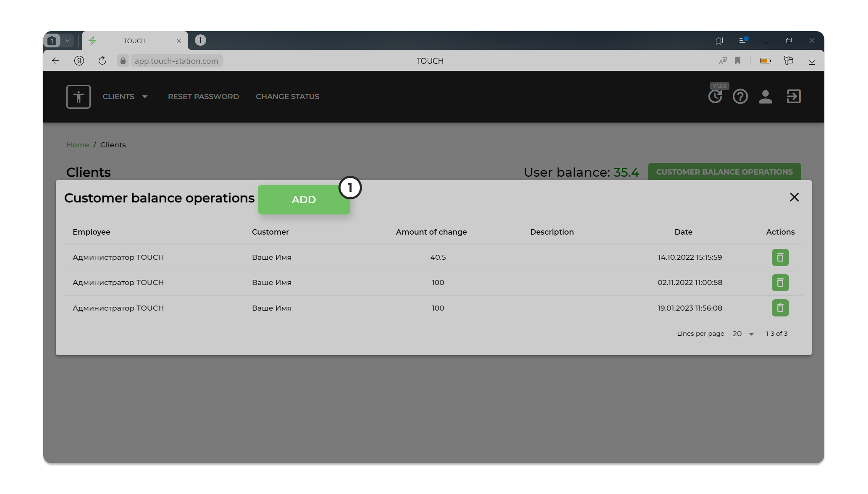Click CUSTOMER BALANCE OPERATIONS button
Screen dimensions: 868x494
coord(724,172)
